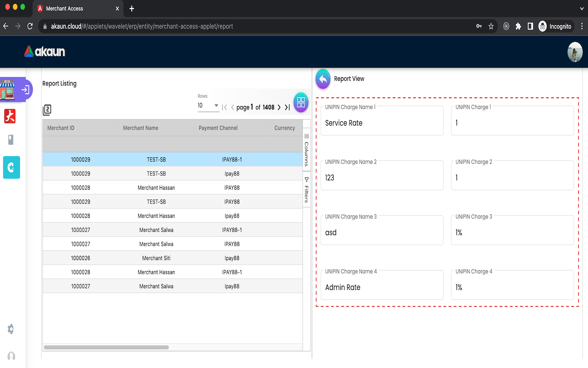
Task: Open the red PDF applet in sidebar
Action: point(10,116)
